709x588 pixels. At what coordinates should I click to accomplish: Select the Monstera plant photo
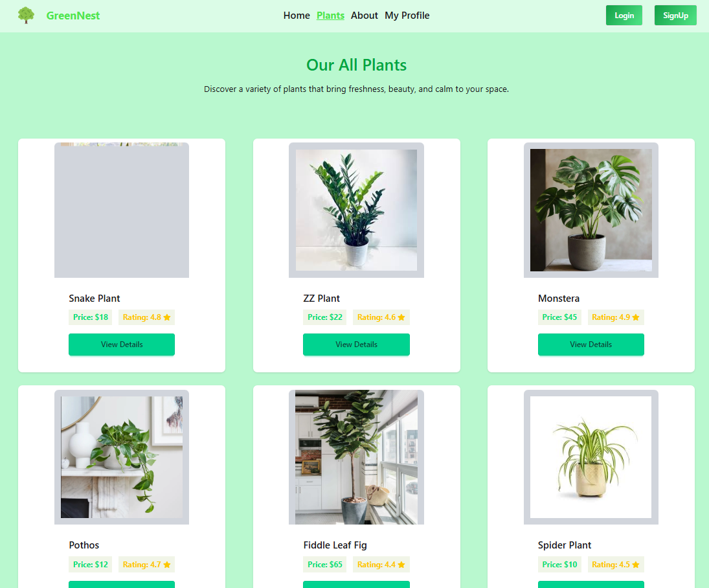[x=591, y=210]
